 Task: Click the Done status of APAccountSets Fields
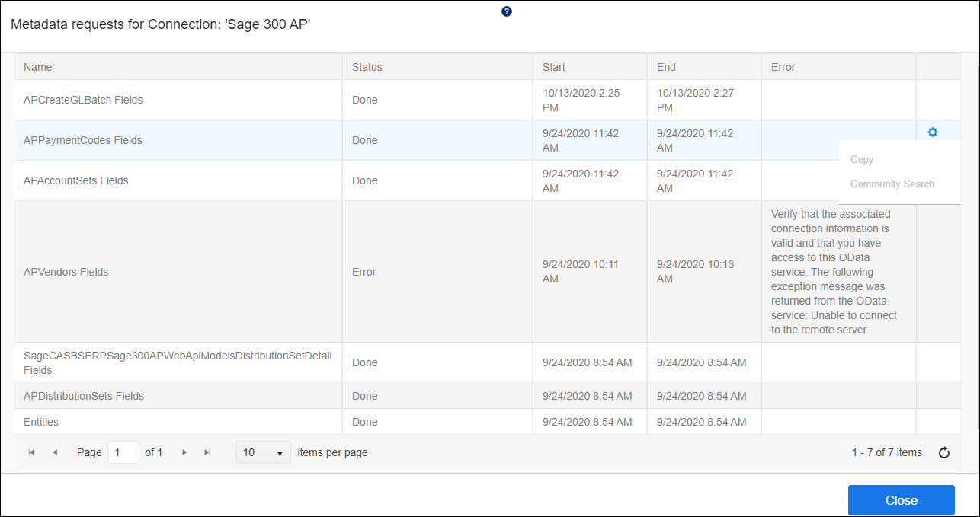tap(365, 180)
